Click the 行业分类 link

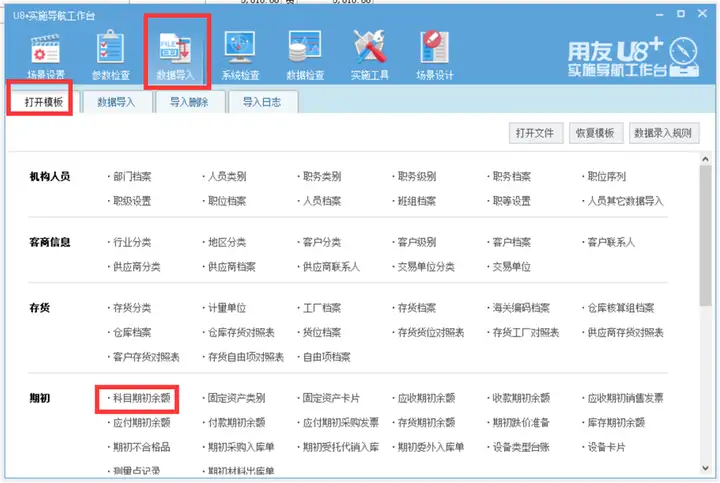pos(132,242)
